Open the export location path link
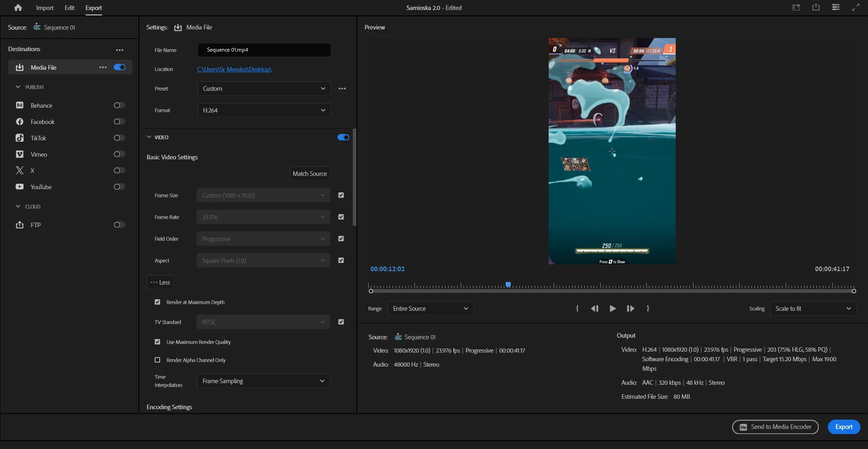 coord(234,69)
